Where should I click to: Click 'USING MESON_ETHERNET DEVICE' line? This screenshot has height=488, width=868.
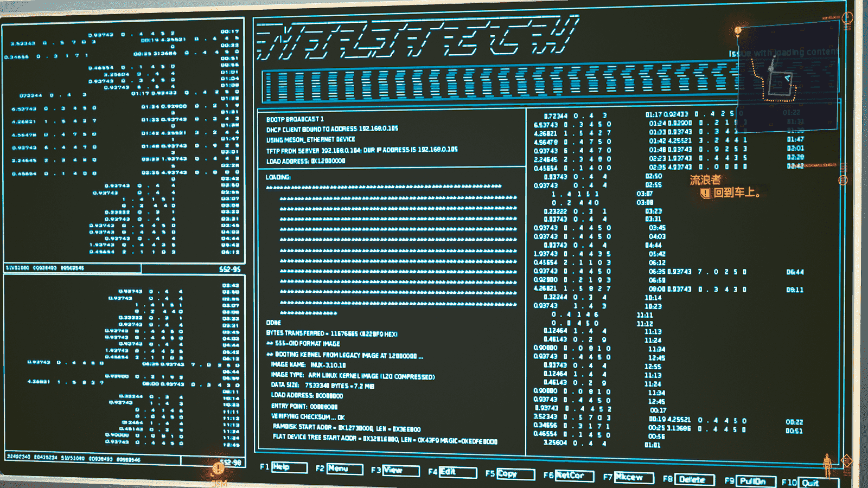tap(310, 140)
